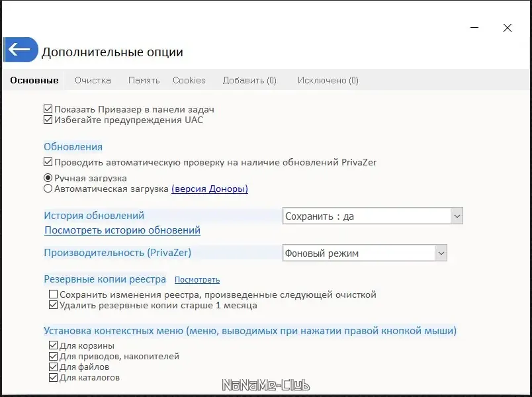Viewport: 532px width, 397px height.
Task: Open Фоновый режим performance dropdown
Action: [x=365, y=253]
